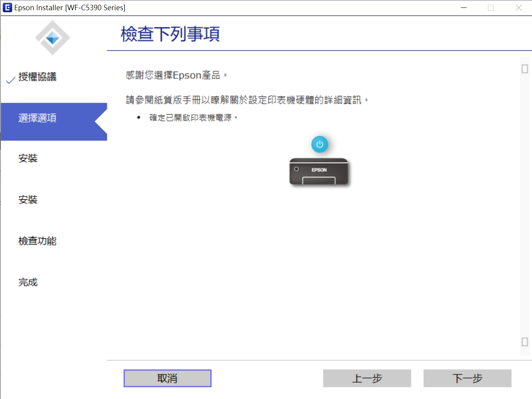Click the Epson printer illustration
The image size is (532, 399).
(319, 171)
